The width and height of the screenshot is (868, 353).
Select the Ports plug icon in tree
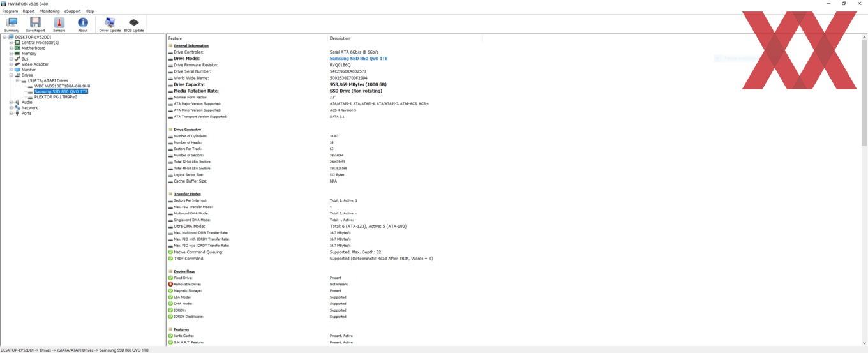pyautogui.click(x=17, y=113)
